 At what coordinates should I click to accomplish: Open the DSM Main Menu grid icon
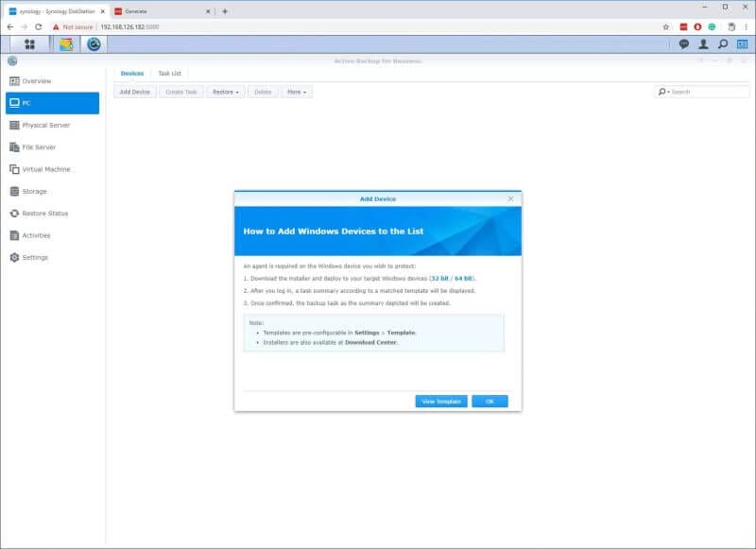pos(29,44)
